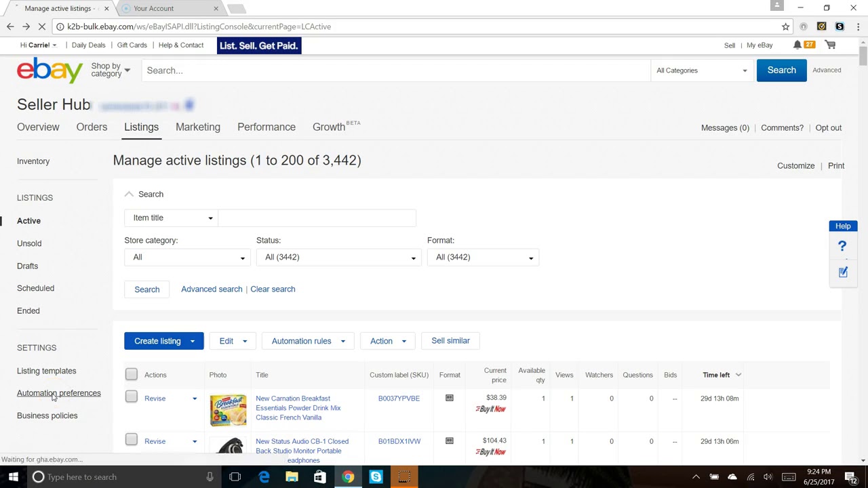
Task: Go back with browser back arrow
Action: 10,26
